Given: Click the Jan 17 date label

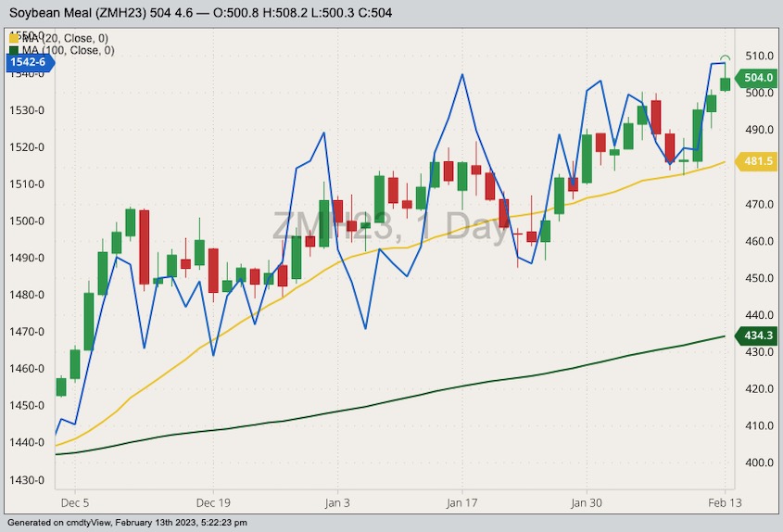Looking at the screenshot, I should [461, 502].
